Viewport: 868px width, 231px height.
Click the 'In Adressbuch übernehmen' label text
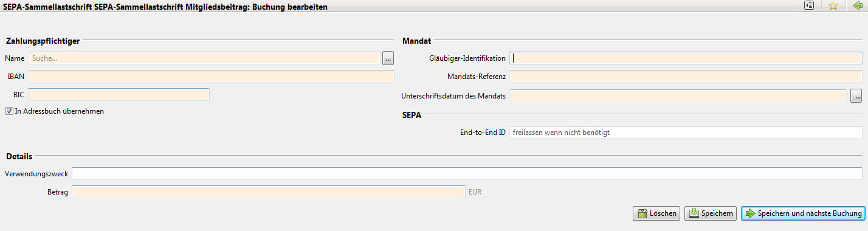coord(59,111)
